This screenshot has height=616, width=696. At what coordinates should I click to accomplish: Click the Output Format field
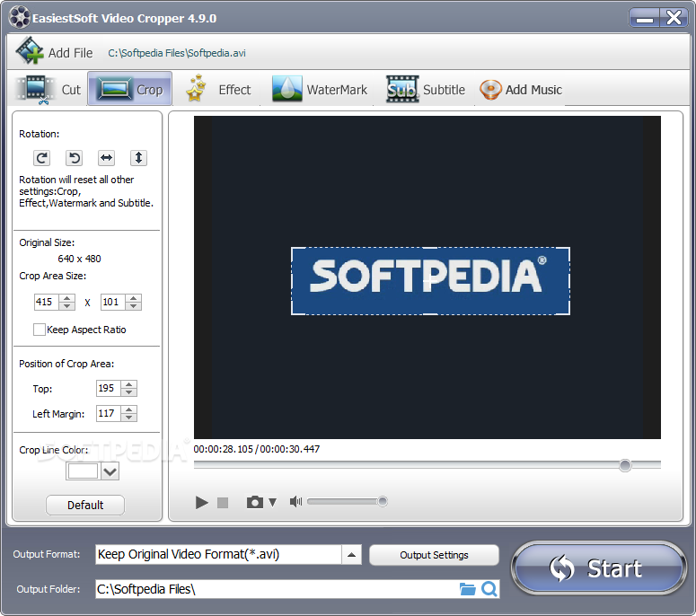[218, 554]
